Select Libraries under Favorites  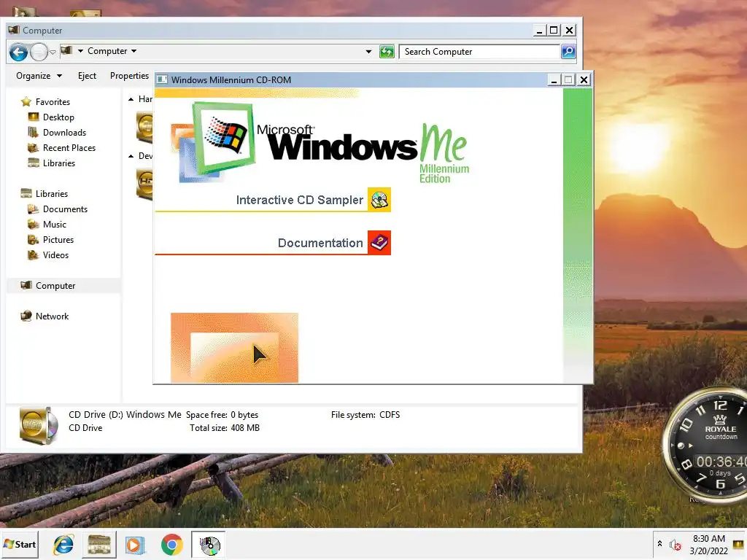pyautogui.click(x=59, y=163)
